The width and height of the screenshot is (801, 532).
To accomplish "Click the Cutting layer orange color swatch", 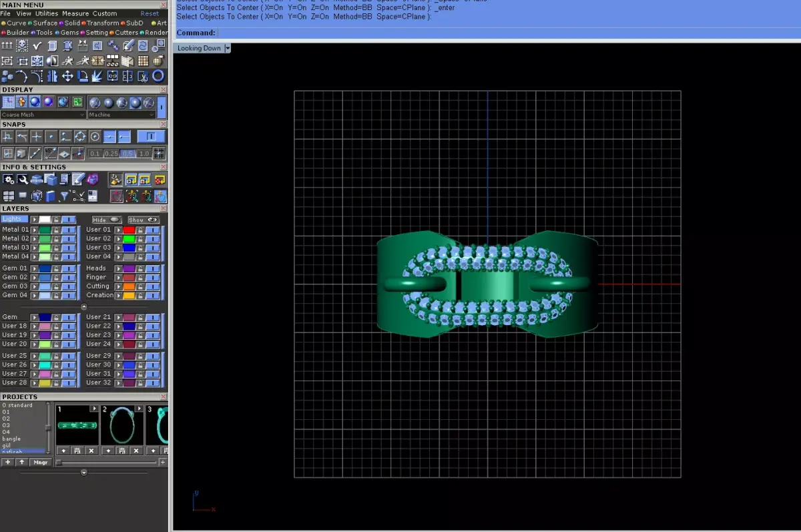I will tap(129, 286).
